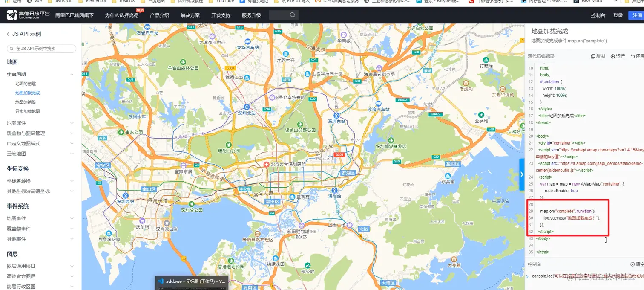Image resolution: width=644 pixels, height=290 pixels.
Task: Open the 产品介绍 menu
Action: point(159,16)
